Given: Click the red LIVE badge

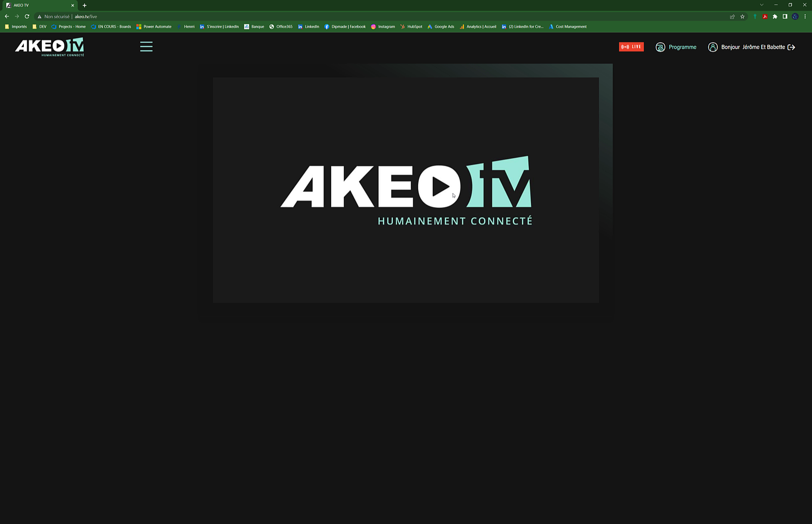Looking at the screenshot, I should [631, 47].
